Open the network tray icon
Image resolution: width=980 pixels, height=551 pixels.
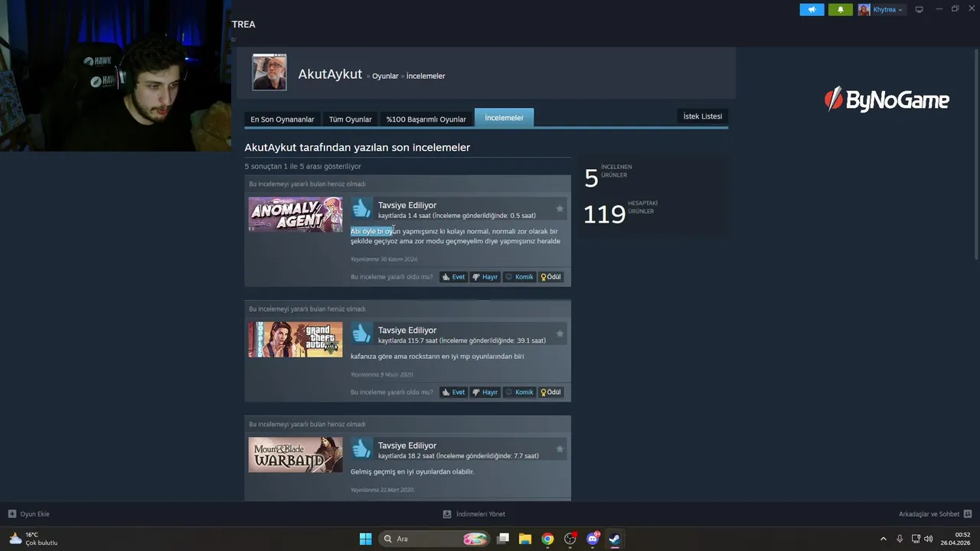pyautogui.click(x=916, y=539)
